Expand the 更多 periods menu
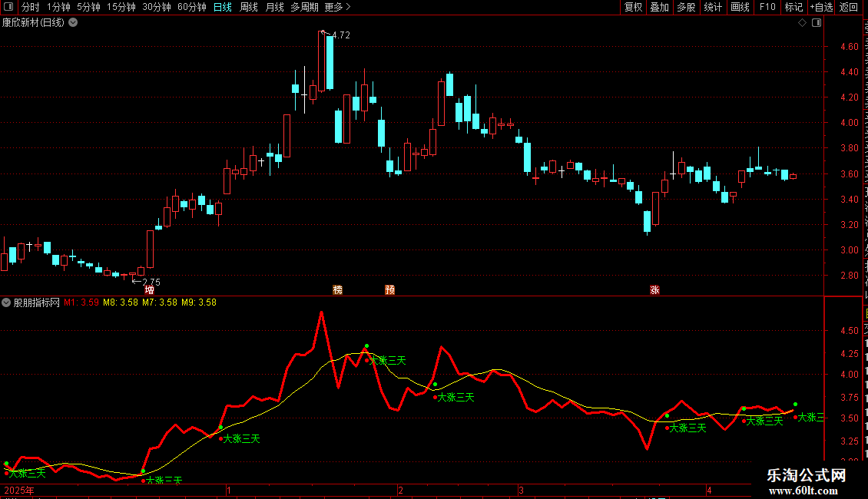 coord(338,7)
